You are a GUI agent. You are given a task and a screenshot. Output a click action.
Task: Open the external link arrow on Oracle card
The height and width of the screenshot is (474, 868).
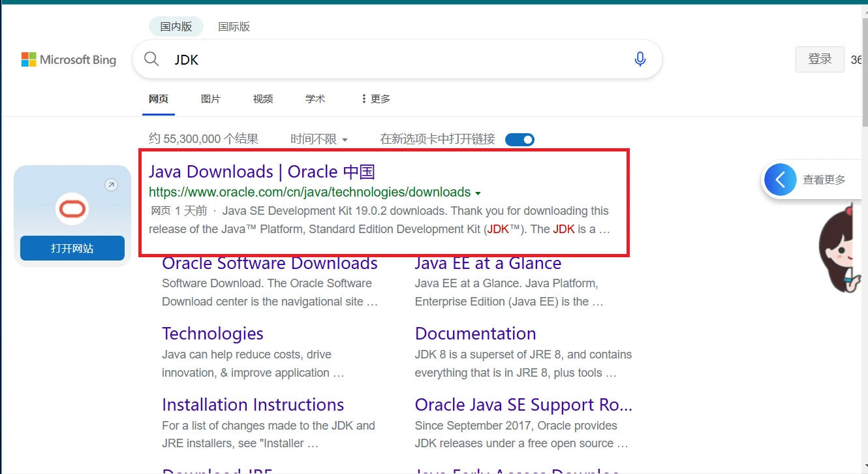(x=112, y=185)
